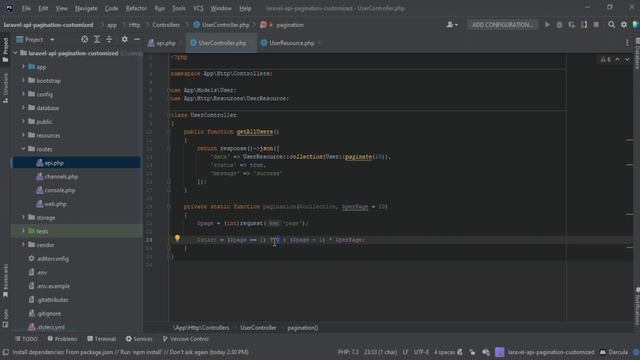Click the coverage run icon in toolbar
This screenshot has height=360, width=640.
tap(571, 25)
